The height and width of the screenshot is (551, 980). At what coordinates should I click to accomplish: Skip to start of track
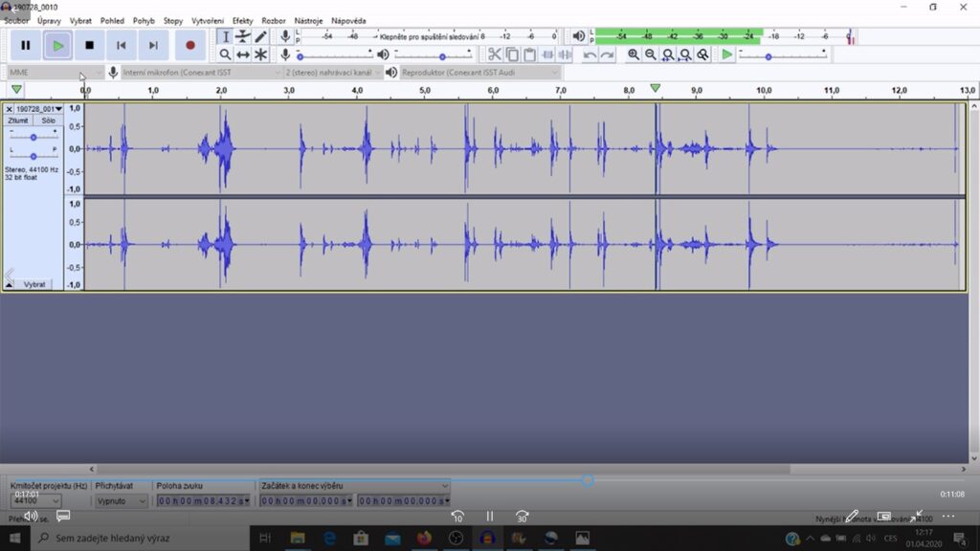coord(122,45)
